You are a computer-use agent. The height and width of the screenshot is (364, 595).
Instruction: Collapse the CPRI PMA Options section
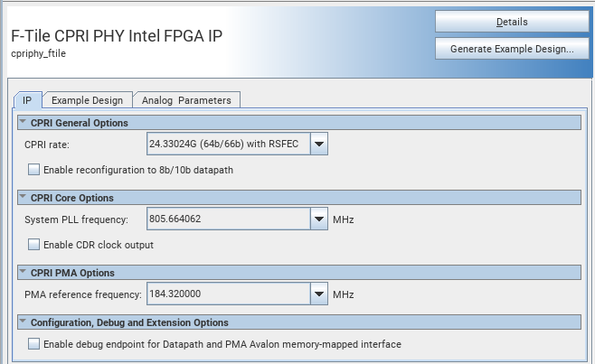coord(23,273)
